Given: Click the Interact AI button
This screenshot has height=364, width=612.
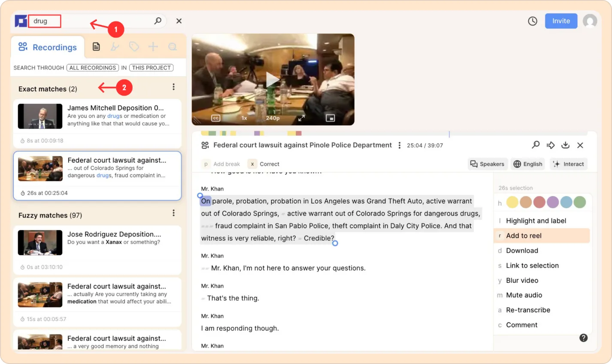Looking at the screenshot, I should point(569,164).
